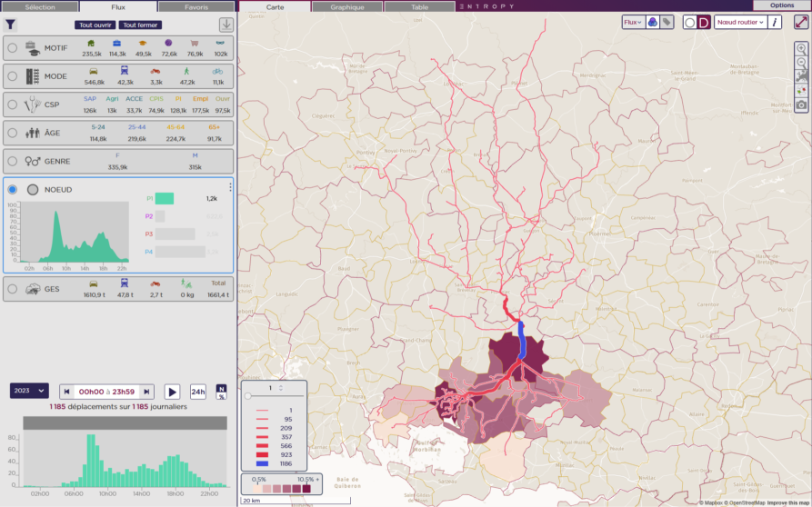Screen dimensions: 812x507
Task: Open the filter funnel icon
Action: tap(10, 25)
